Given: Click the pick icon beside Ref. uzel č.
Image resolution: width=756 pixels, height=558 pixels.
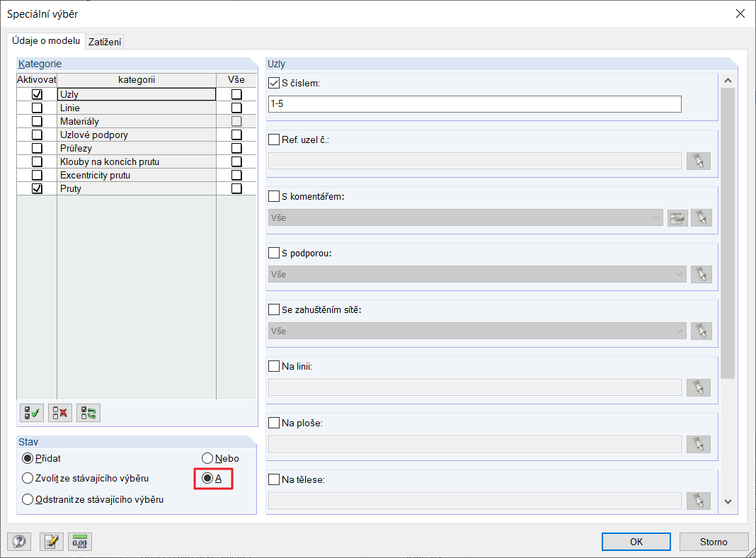Looking at the screenshot, I should [699, 161].
